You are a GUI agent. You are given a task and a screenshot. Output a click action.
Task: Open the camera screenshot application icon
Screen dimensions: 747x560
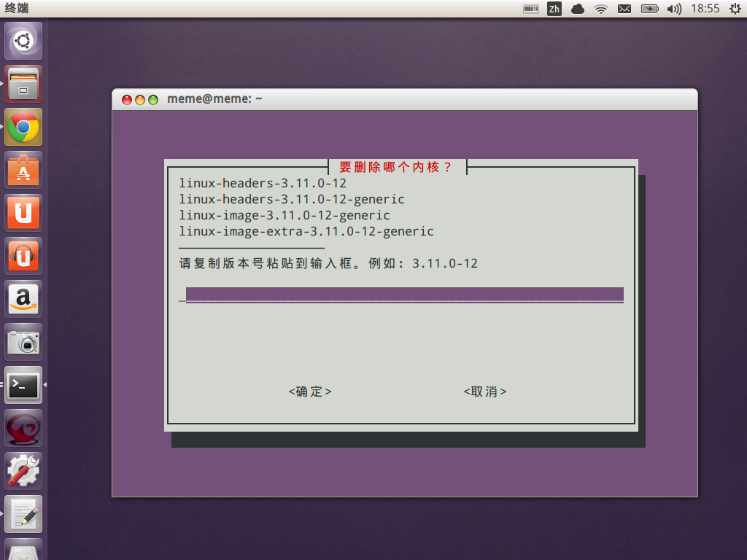point(23,342)
